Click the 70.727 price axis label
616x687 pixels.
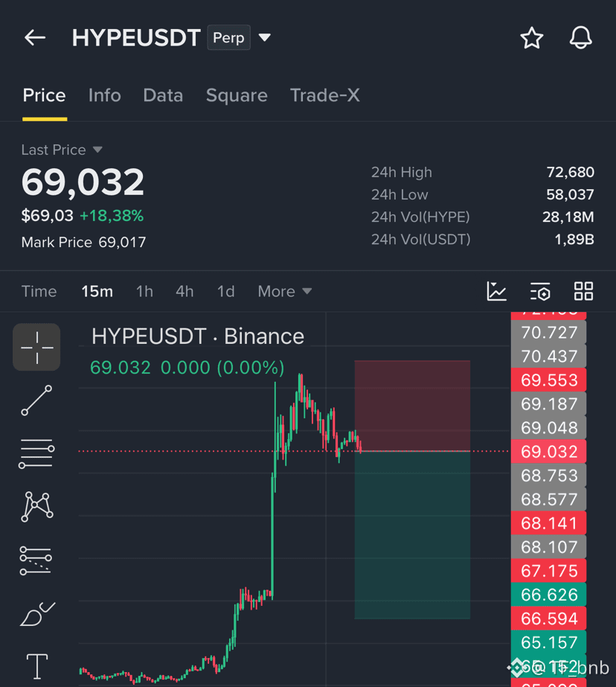(548, 333)
